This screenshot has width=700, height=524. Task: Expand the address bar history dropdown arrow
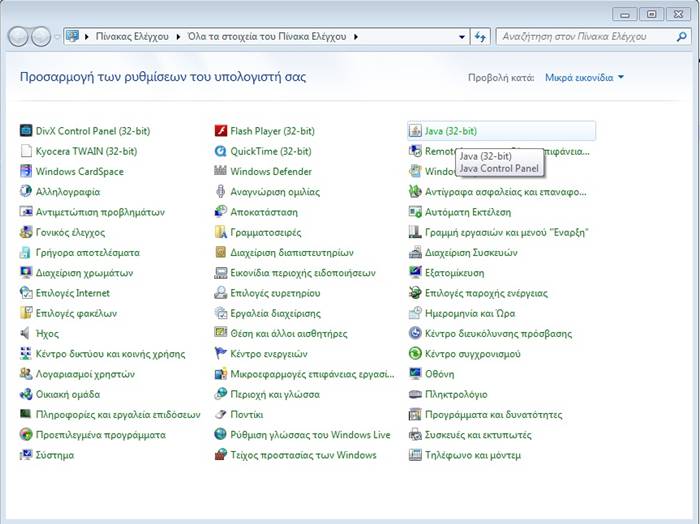click(x=462, y=37)
